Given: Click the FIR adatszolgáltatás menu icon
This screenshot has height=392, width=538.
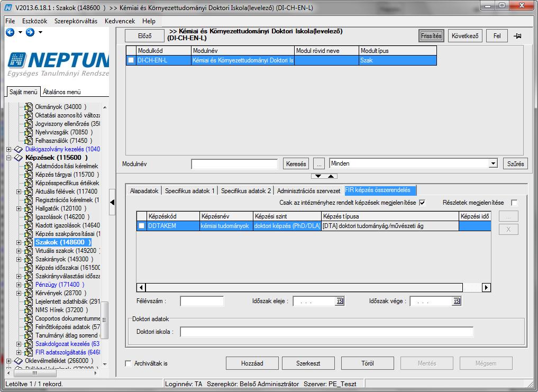Looking at the screenshot, I should 29,352.
